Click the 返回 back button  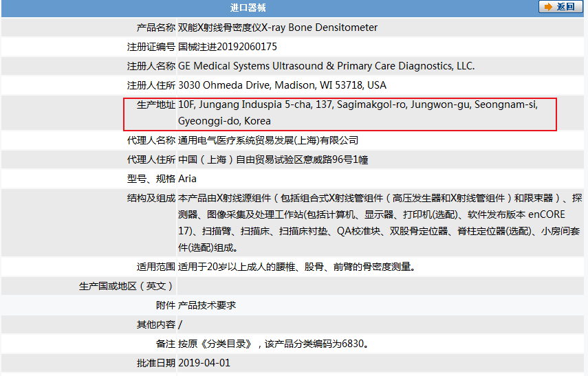(560, 7)
